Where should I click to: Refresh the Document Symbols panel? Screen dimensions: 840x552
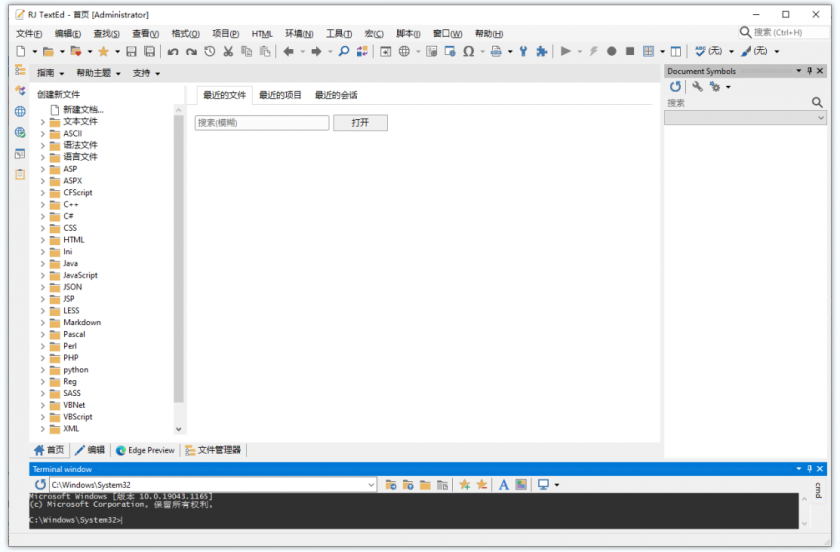point(676,87)
